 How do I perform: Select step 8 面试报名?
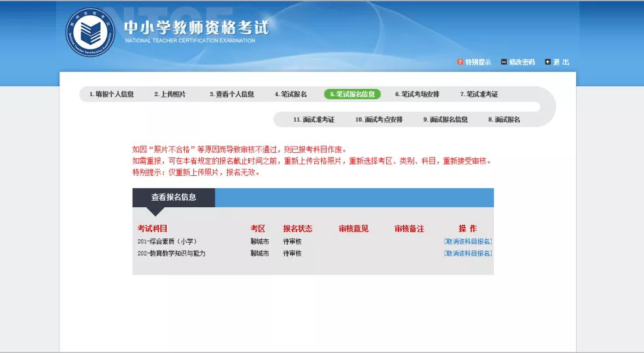(504, 120)
